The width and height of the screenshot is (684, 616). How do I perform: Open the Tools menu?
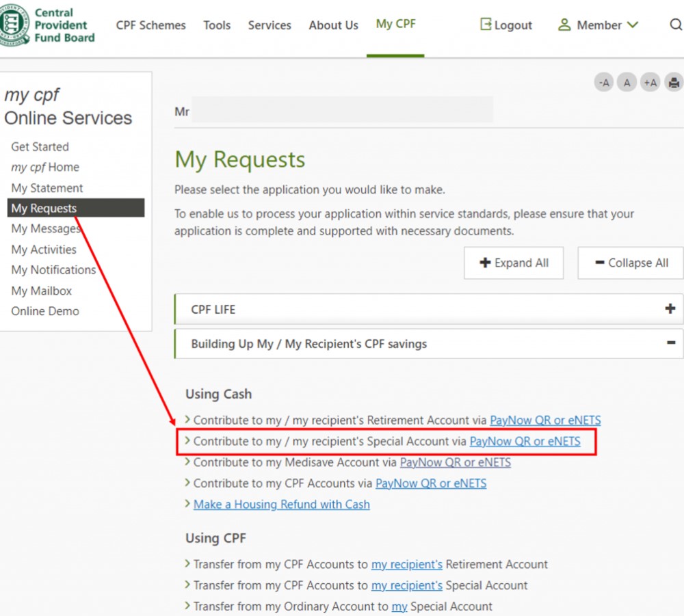[217, 25]
